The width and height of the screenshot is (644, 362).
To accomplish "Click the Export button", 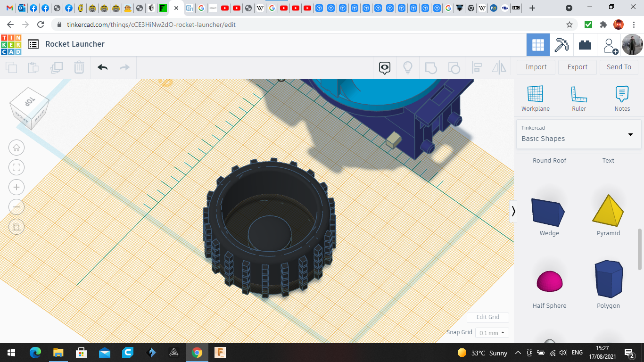I will [x=578, y=67].
